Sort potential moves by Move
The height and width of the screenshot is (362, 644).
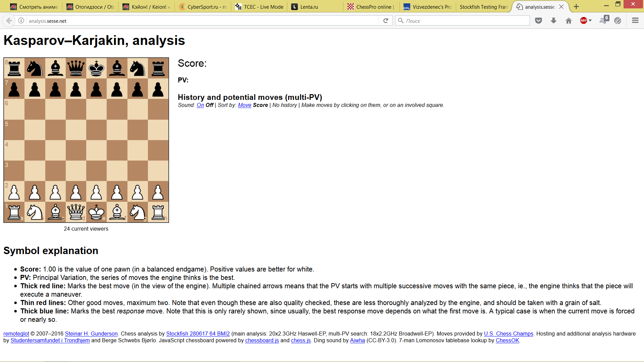[x=245, y=105]
